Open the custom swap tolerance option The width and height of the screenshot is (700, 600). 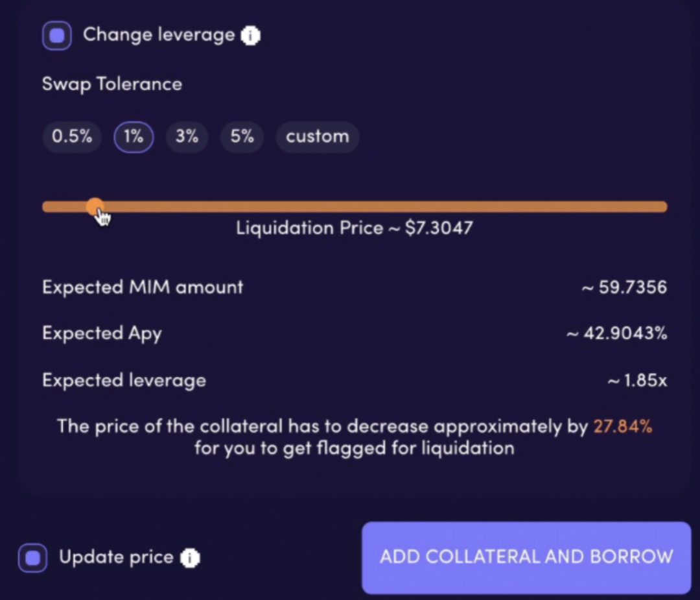point(317,137)
